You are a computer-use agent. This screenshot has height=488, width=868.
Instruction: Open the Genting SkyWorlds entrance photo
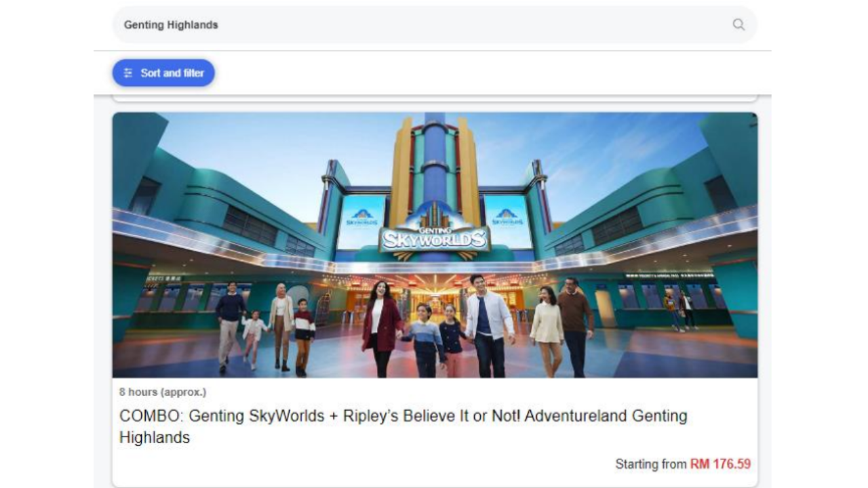435,245
